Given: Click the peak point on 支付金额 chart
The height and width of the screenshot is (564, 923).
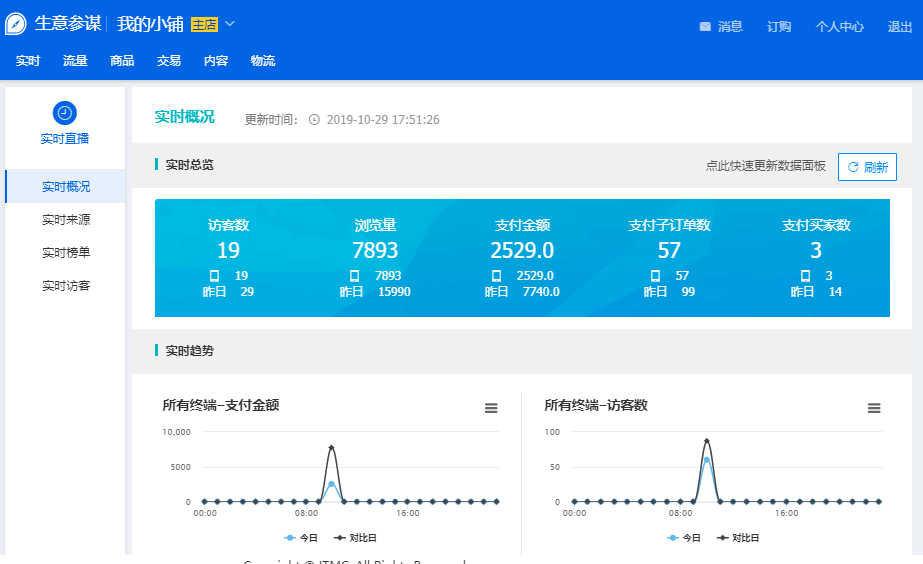Looking at the screenshot, I should (x=331, y=447).
